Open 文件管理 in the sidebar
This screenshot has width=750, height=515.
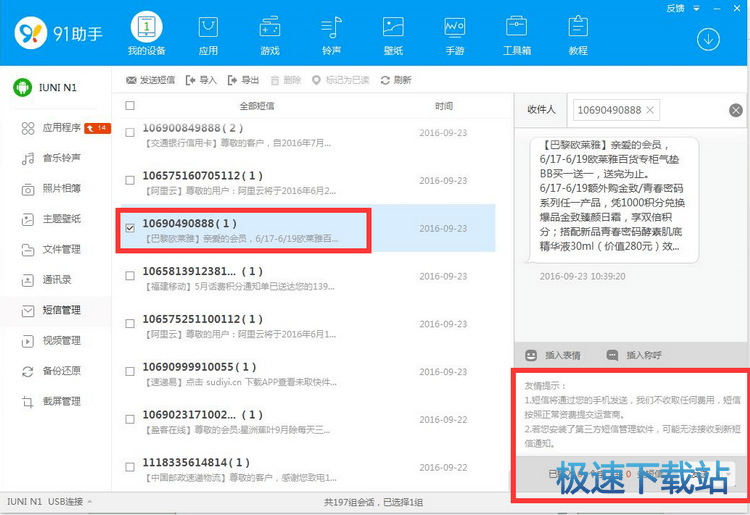tap(51, 249)
